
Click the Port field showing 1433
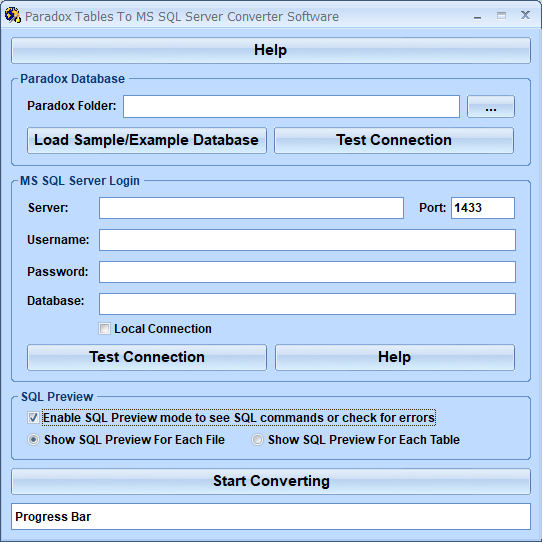tap(483, 208)
